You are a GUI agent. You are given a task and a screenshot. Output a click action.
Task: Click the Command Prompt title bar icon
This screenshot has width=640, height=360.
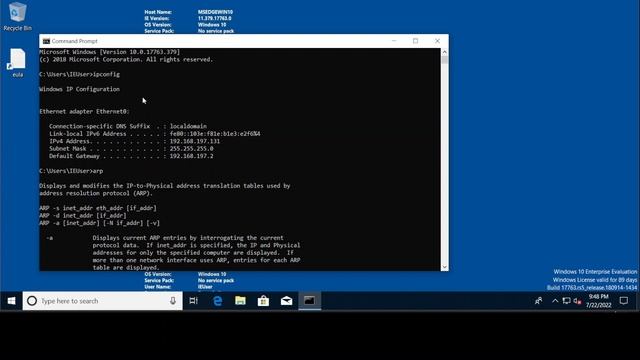46,41
